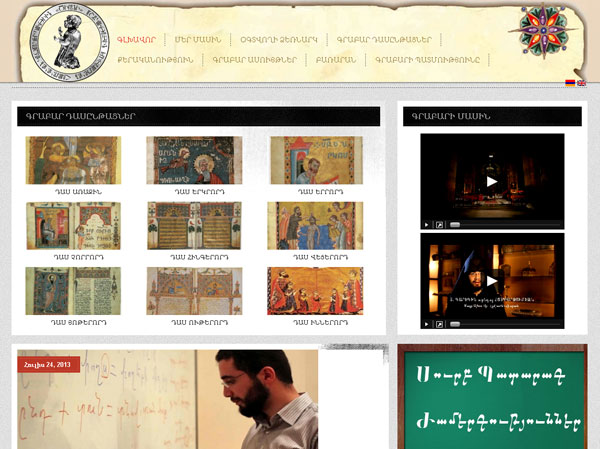Click the ԴԱՍ ԻՆՆԵՐՈՐԴ lesson link text
This screenshot has width=600, height=449.
pyautogui.click(x=320, y=323)
